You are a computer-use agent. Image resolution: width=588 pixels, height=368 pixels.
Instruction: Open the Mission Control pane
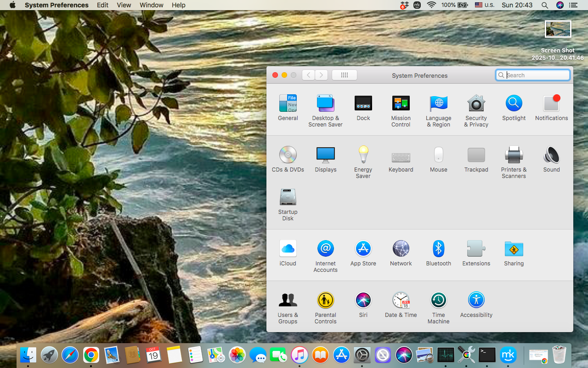point(401,103)
